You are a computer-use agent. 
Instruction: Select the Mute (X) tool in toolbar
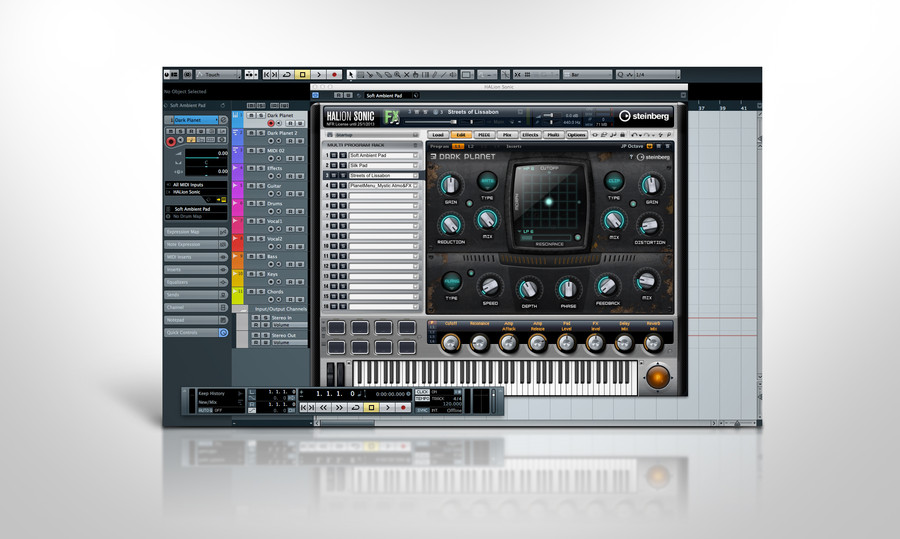point(406,75)
